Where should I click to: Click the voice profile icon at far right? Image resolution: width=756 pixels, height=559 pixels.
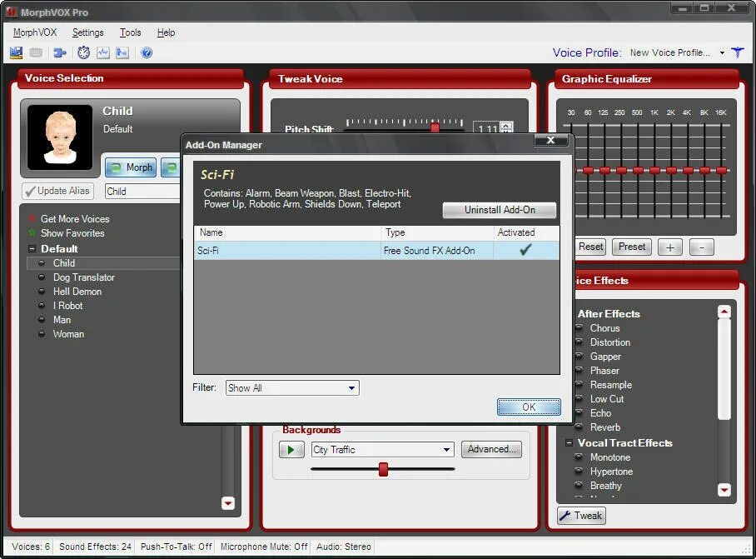pyautogui.click(x=738, y=52)
